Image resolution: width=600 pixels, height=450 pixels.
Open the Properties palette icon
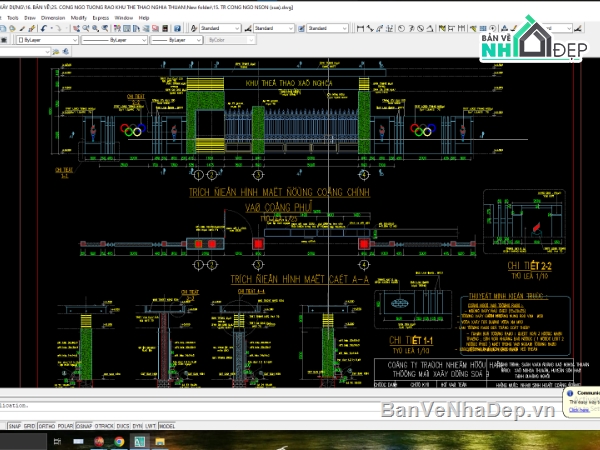tap(117, 28)
